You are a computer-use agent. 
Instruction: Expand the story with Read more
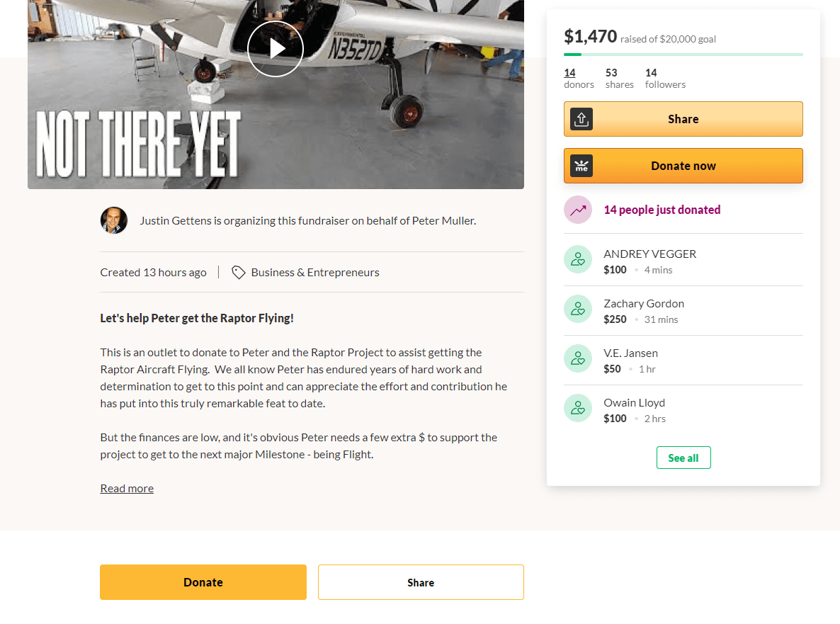click(127, 488)
